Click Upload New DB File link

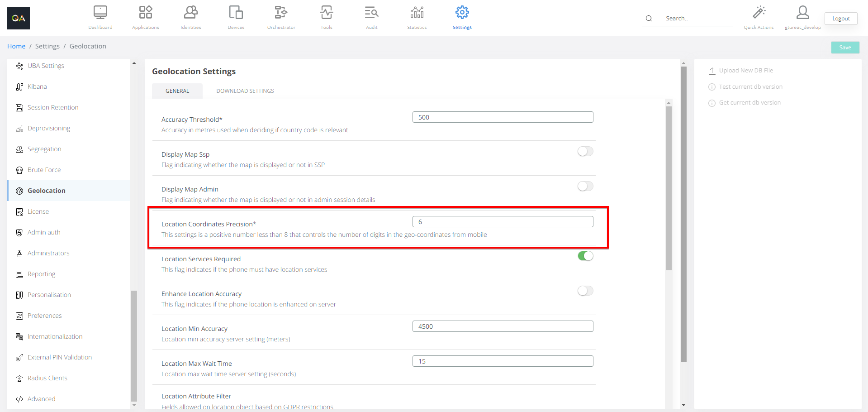[x=745, y=71]
